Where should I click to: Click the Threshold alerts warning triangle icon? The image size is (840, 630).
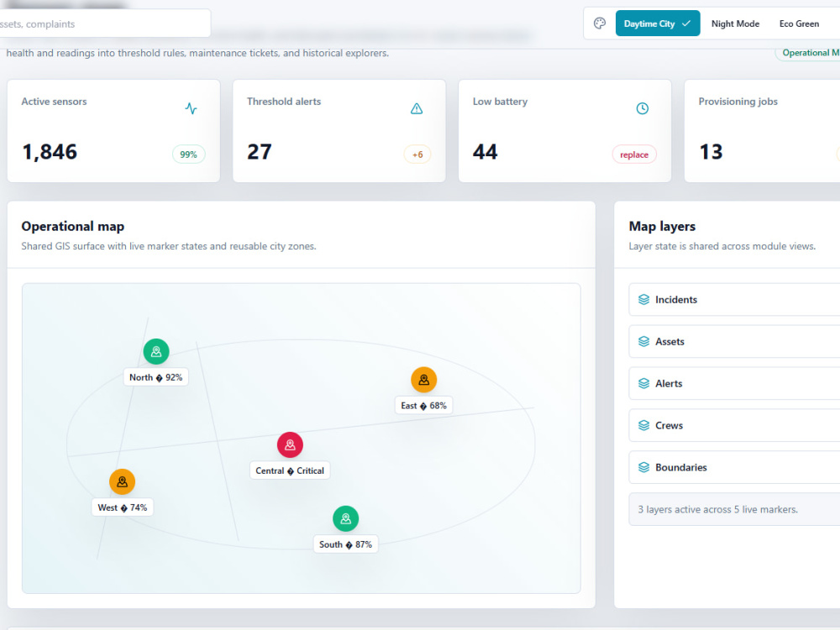[x=417, y=108]
